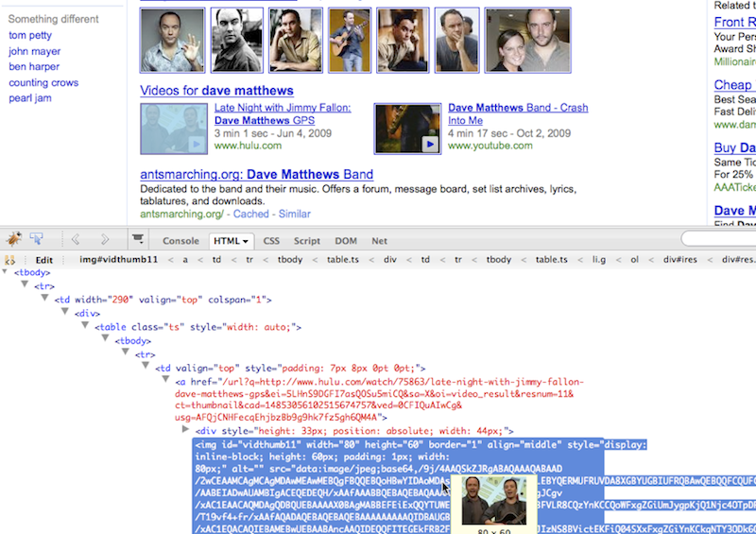Click the Something different heading
Image resolution: width=756 pixels, height=534 pixels.
pyautogui.click(x=53, y=19)
